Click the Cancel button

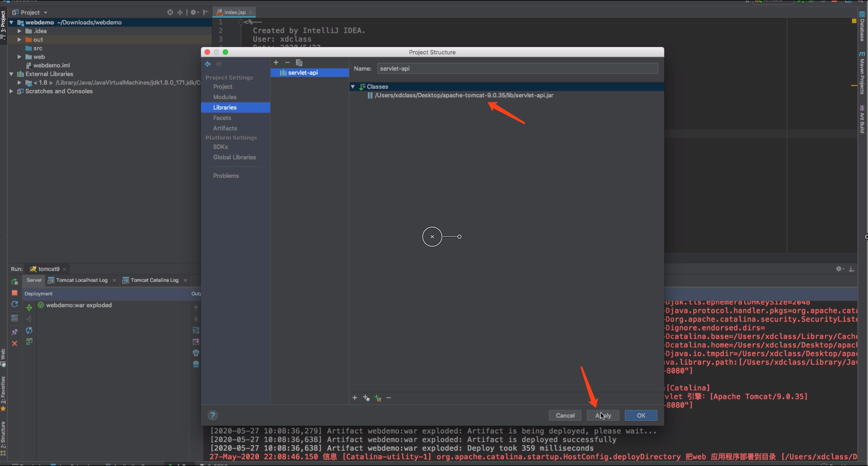[x=564, y=416]
